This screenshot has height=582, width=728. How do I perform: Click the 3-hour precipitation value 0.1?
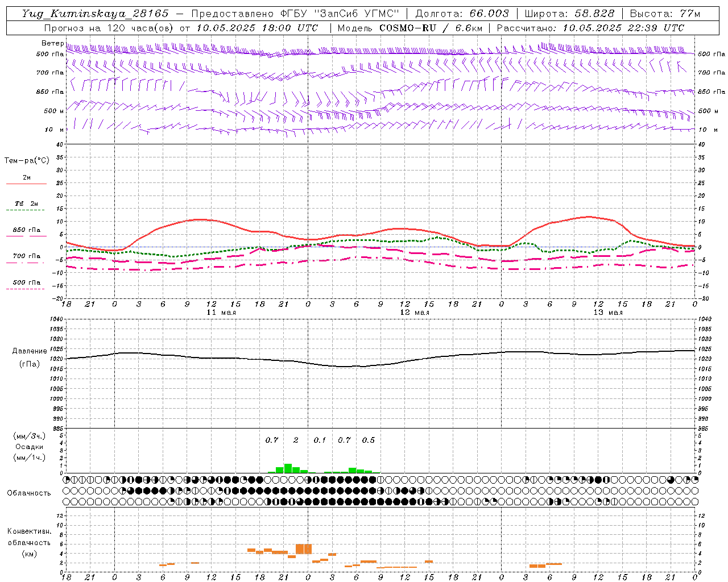tap(320, 440)
